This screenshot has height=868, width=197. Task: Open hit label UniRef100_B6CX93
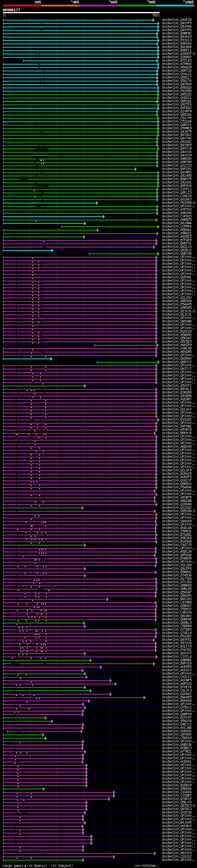pos(177,599)
